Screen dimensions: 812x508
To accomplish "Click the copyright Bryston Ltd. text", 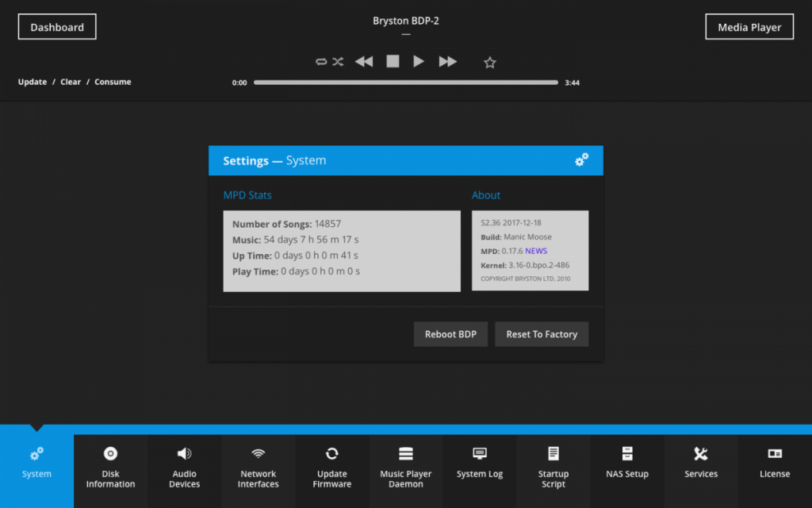I will click(x=526, y=279).
